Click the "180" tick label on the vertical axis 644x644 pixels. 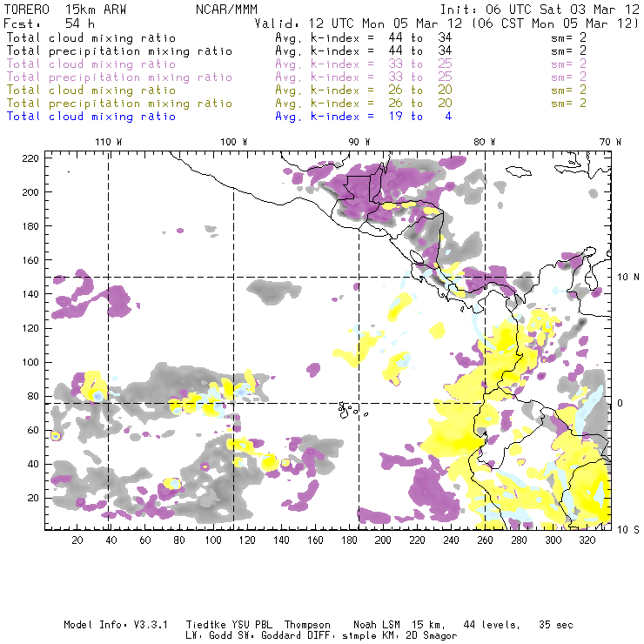pos(30,226)
